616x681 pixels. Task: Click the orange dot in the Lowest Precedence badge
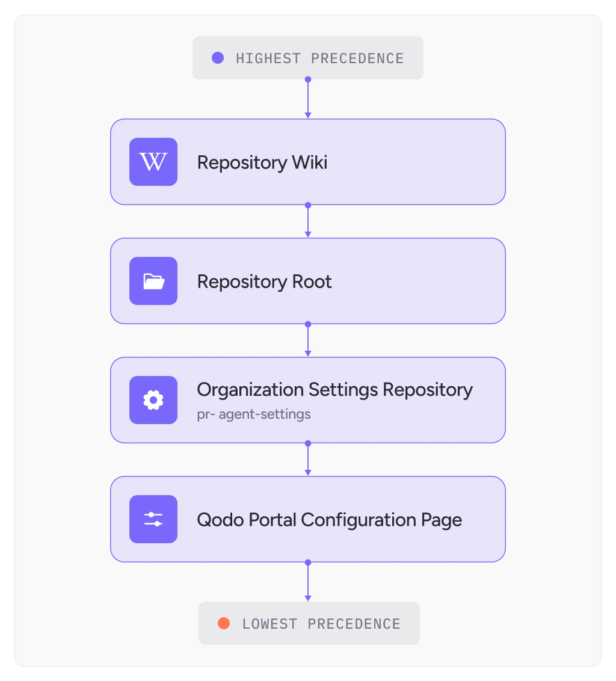click(223, 623)
